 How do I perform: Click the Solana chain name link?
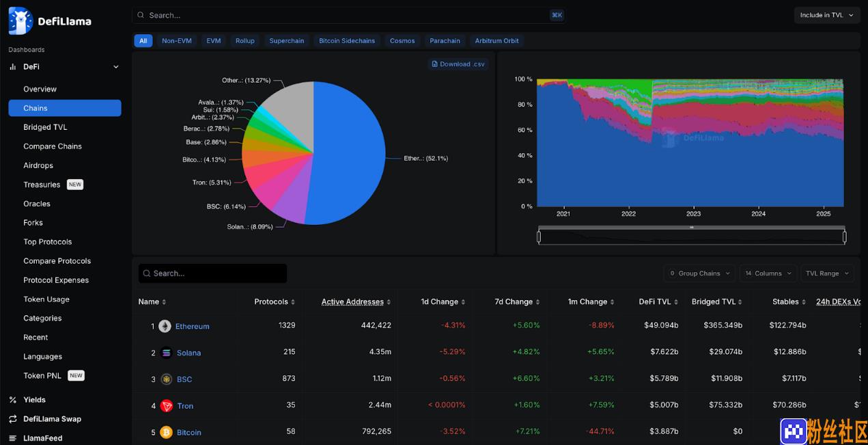click(x=188, y=353)
